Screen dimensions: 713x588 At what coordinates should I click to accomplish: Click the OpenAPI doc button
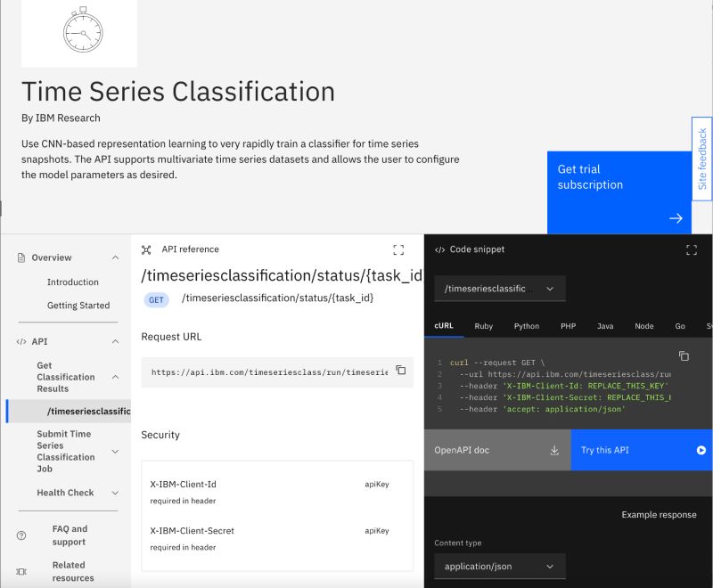[x=497, y=450]
